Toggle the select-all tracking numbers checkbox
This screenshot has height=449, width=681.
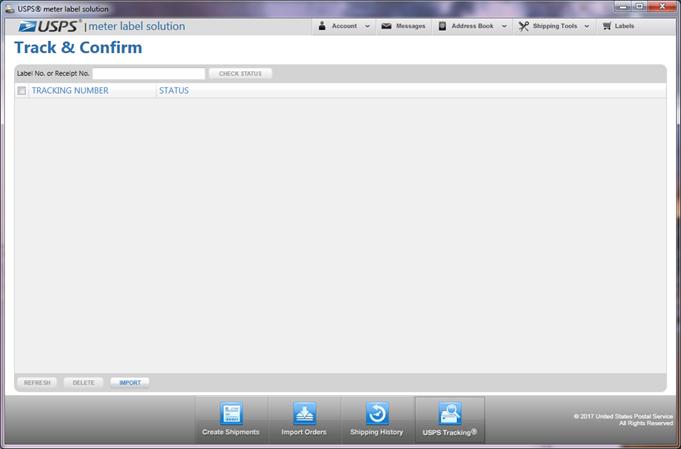click(22, 90)
